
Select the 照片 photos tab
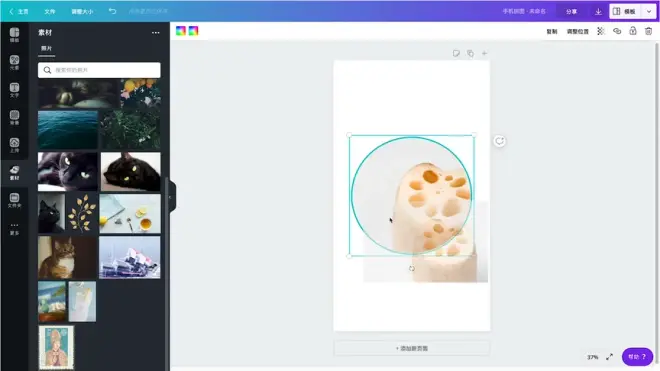[46, 48]
